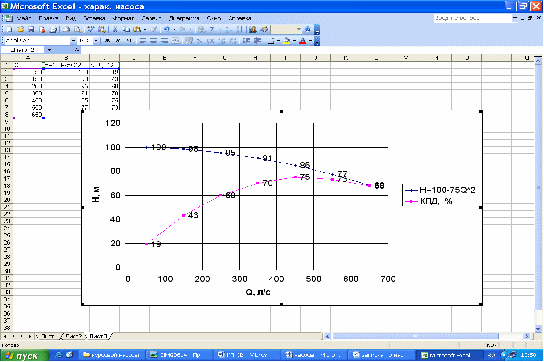Click the Open folder icon
Image resolution: width=544 pixels, height=362 pixels.
(x=20, y=30)
